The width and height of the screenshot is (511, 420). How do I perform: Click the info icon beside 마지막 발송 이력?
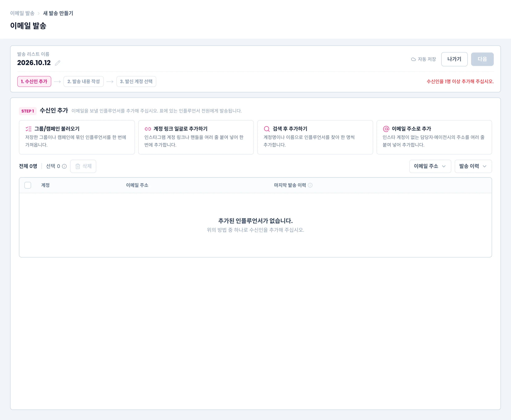310,185
